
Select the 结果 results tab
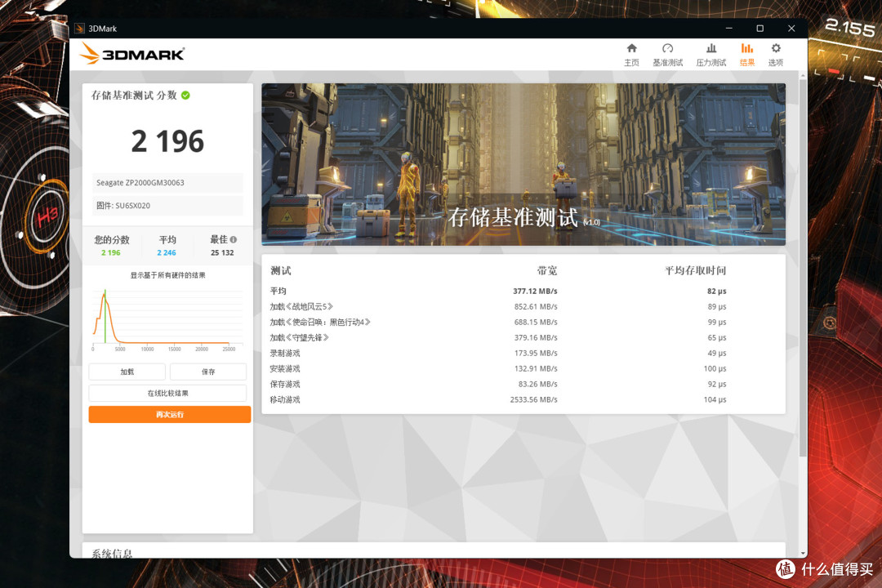click(x=747, y=55)
